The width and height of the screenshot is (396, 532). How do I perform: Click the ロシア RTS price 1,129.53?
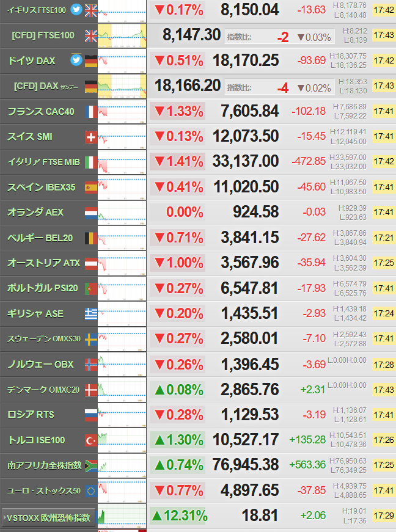[x=250, y=415]
